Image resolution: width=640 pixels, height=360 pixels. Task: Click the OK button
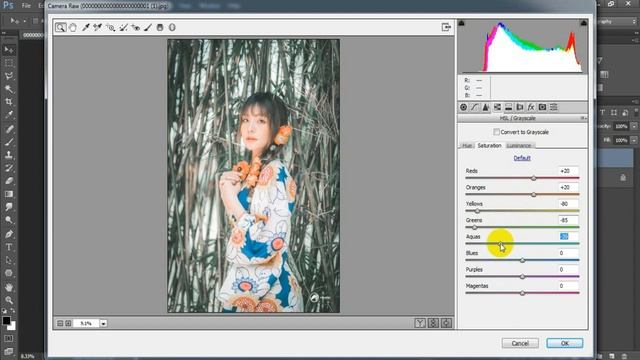point(564,343)
